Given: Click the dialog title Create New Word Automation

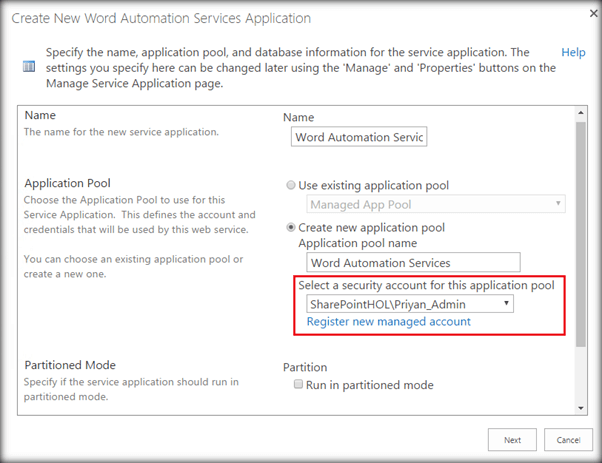Looking at the screenshot, I should tap(175, 18).
